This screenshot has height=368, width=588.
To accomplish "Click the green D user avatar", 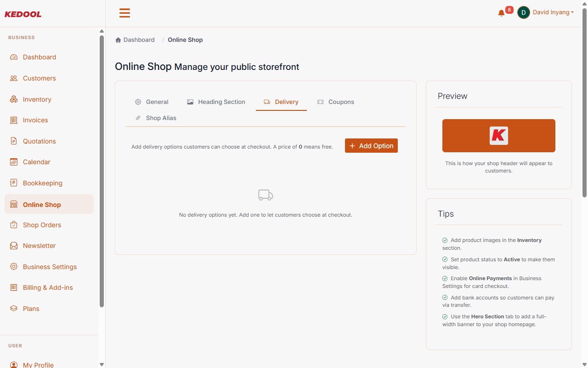I will [524, 12].
